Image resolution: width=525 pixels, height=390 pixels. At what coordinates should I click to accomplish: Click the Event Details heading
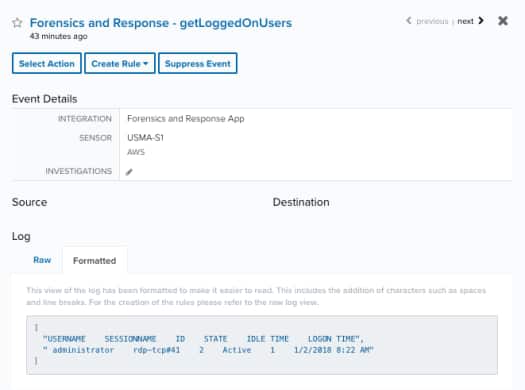click(45, 99)
